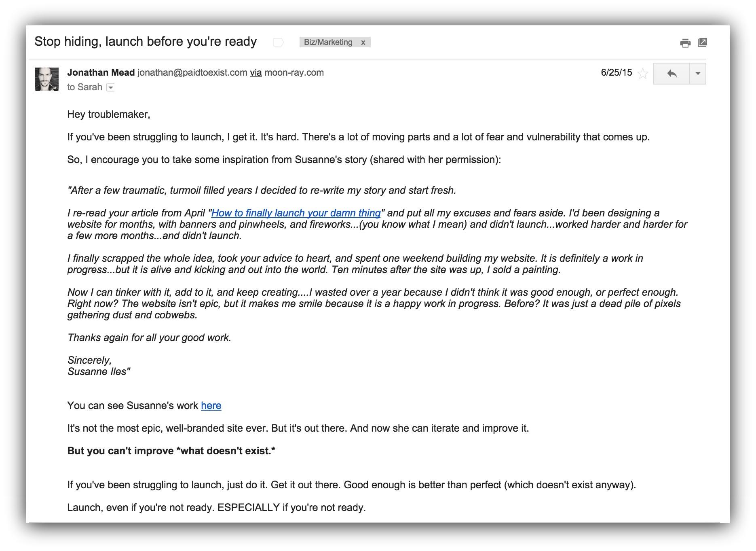Click the moon-ray.com sender domain
Image resolution: width=756 pixels, height=551 pixels.
[294, 73]
